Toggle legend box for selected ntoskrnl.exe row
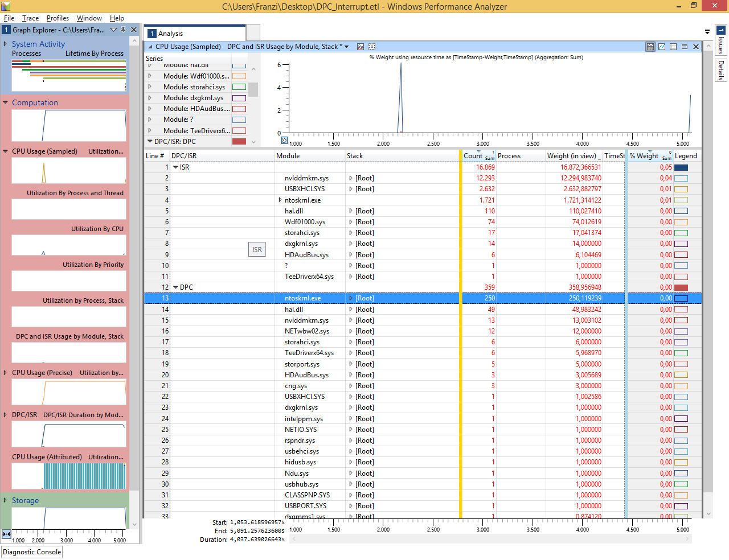The width and height of the screenshot is (729, 560). (681, 298)
